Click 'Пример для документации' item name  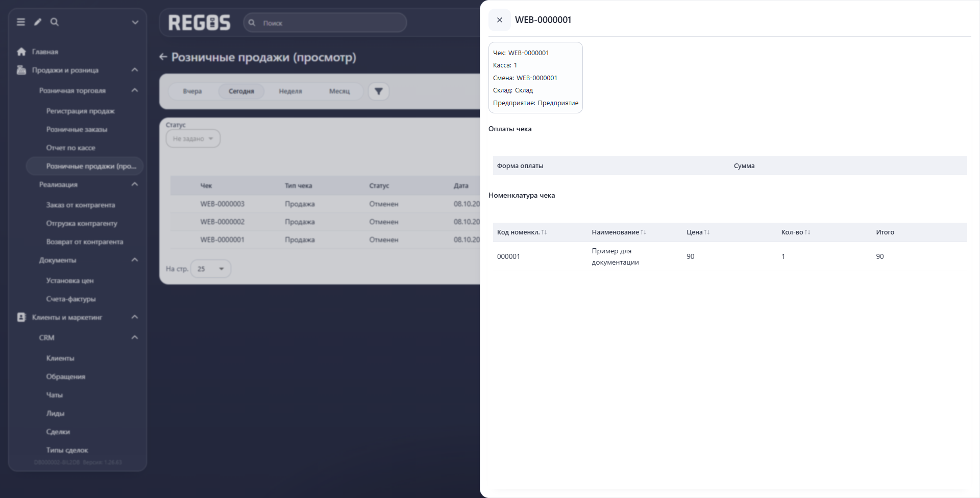[x=615, y=256]
